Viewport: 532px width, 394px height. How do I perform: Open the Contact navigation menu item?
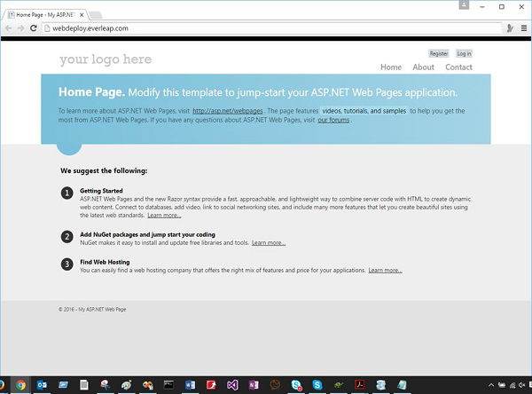(x=458, y=67)
